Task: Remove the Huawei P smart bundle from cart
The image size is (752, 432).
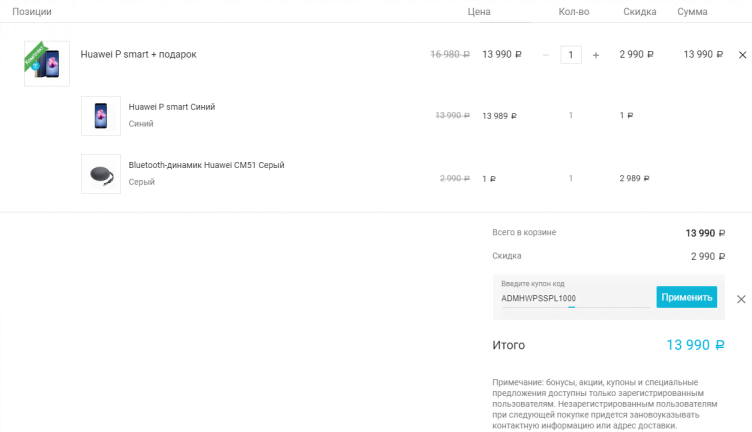Action: 742,55
